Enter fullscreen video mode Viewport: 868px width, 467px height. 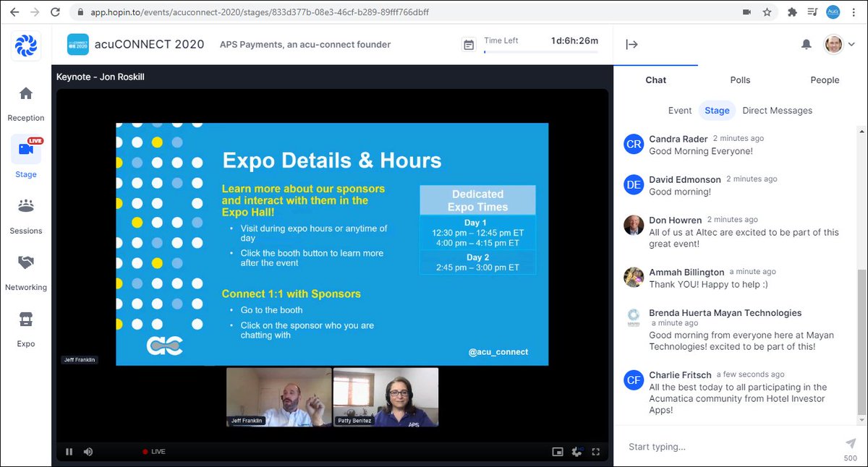[x=596, y=452]
